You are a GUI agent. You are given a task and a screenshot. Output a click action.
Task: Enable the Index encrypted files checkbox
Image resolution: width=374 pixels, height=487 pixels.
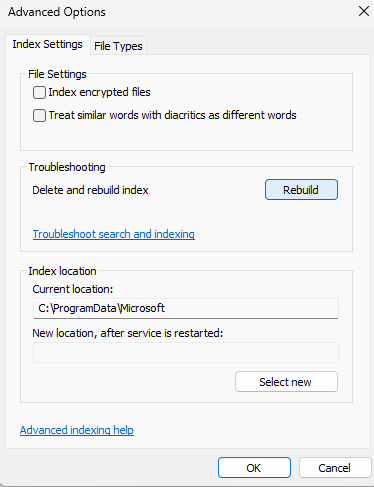(x=39, y=92)
